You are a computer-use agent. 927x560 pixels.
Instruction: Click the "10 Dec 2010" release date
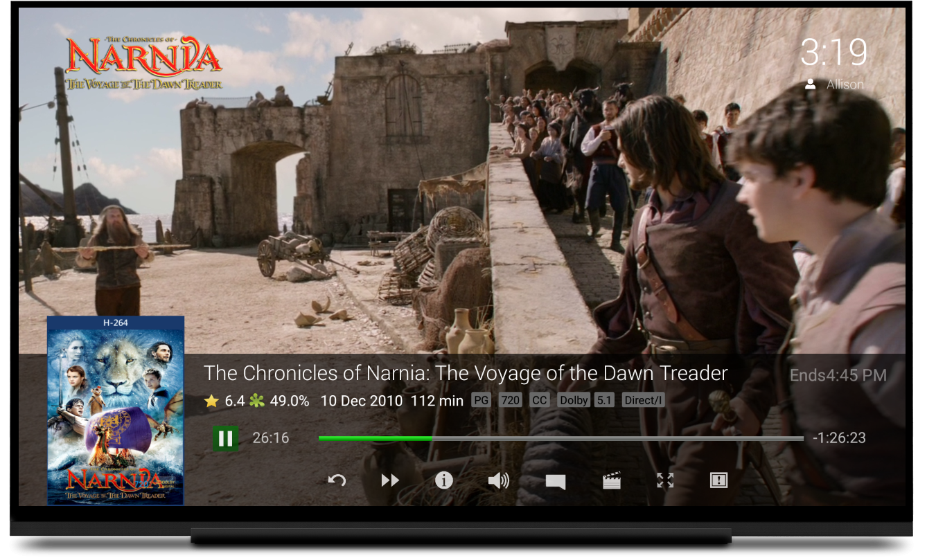pyautogui.click(x=362, y=400)
